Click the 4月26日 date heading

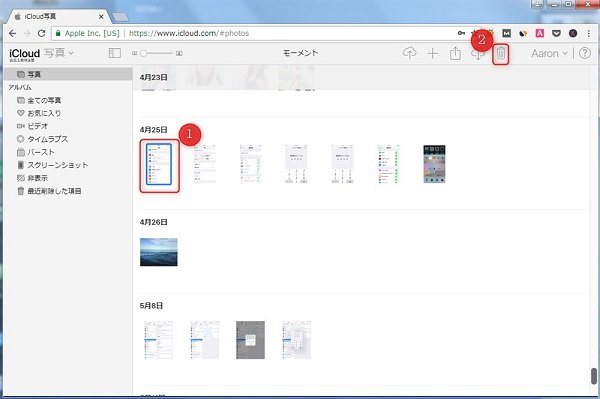coord(153,222)
